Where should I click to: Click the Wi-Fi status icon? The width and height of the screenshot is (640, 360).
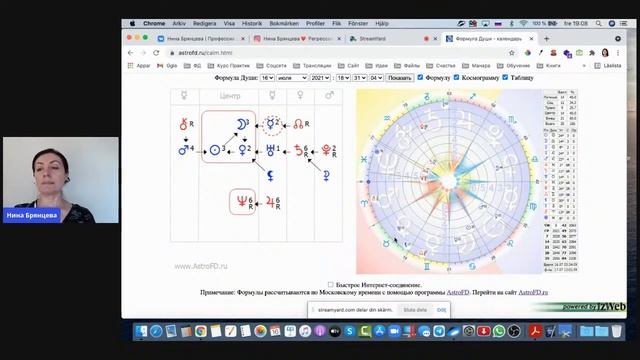click(x=523, y=24)
